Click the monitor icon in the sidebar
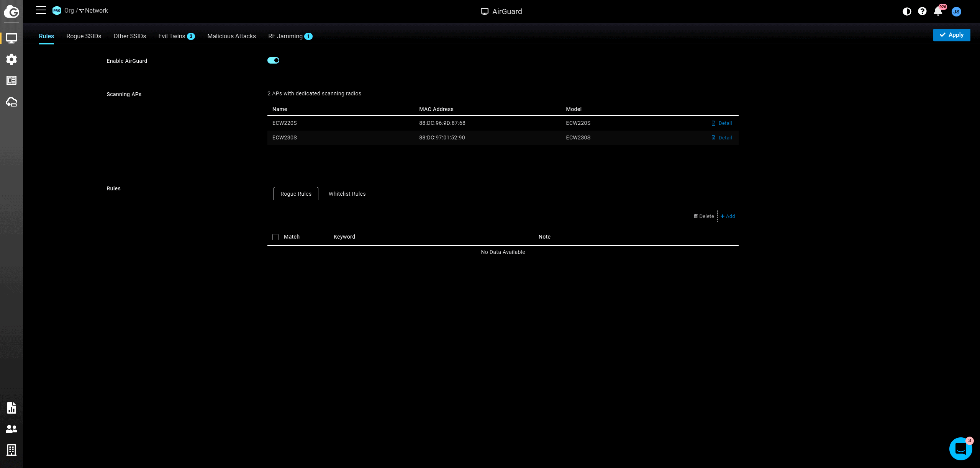 click(x=11, y=38)
